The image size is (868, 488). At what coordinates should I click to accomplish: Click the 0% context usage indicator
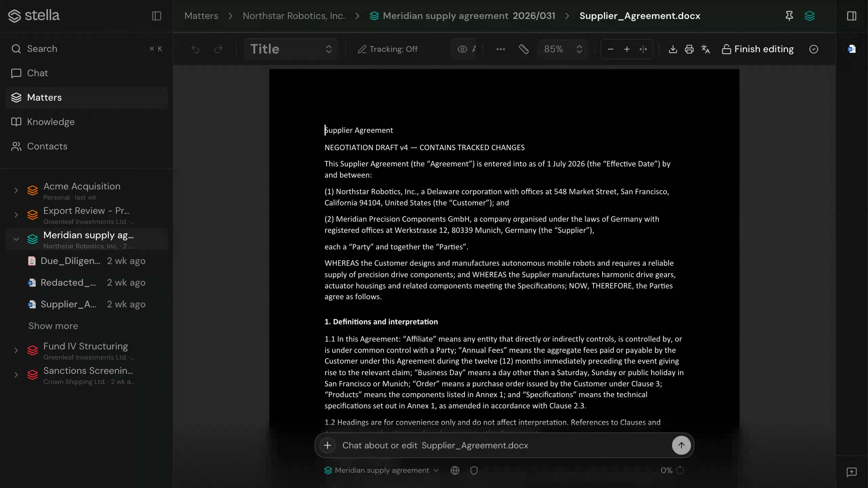pos(672,470)
